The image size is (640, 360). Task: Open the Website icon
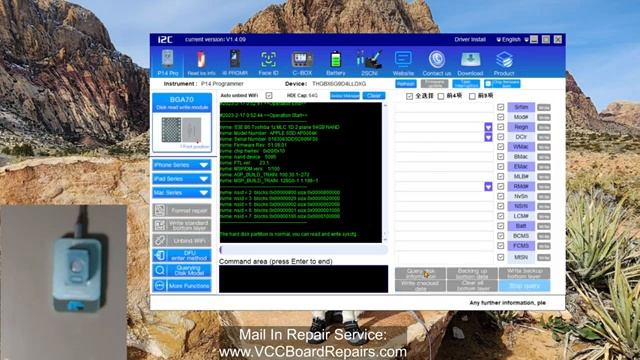(403, 62)
